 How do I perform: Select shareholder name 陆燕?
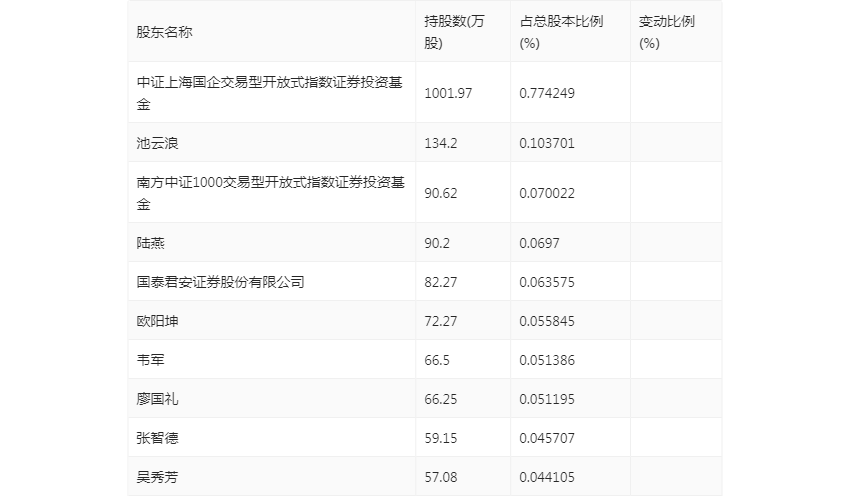coord(150,243)
